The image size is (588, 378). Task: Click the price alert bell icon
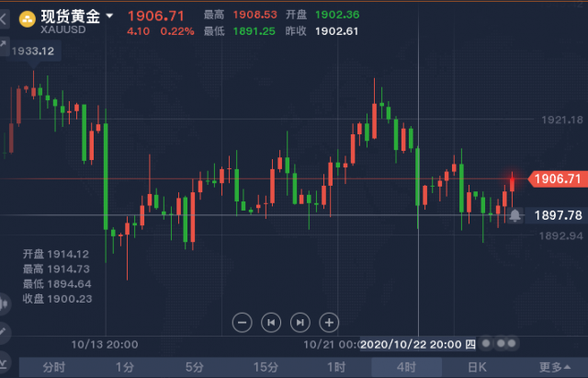pos(514,215)
